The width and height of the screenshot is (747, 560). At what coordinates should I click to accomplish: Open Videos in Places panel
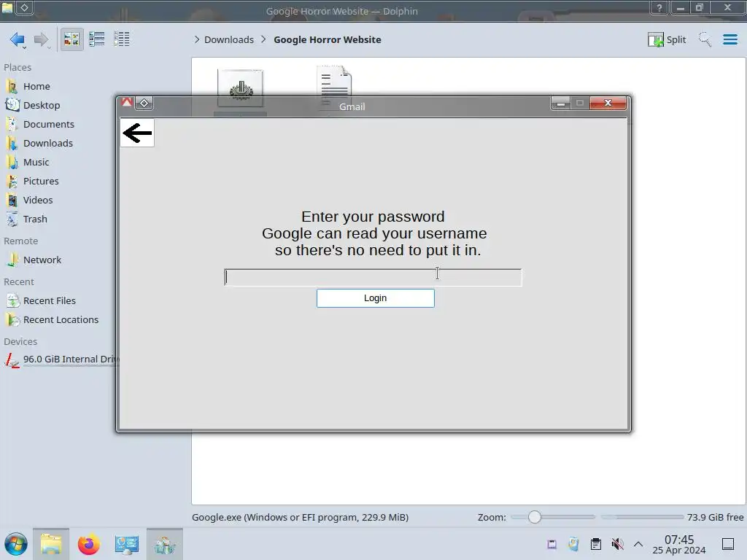38,201
